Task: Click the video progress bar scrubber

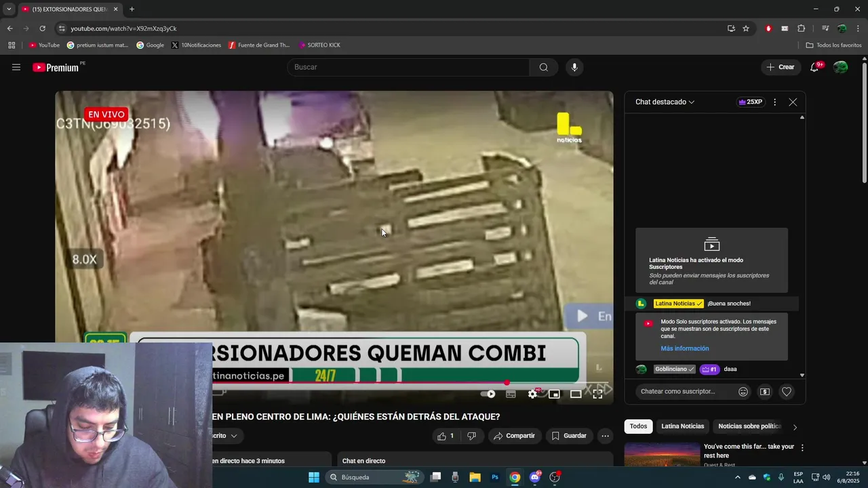Action: click(507, 382)
